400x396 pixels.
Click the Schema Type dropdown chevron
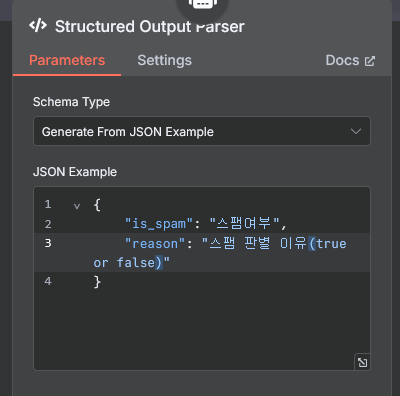(x=356, y=131)
